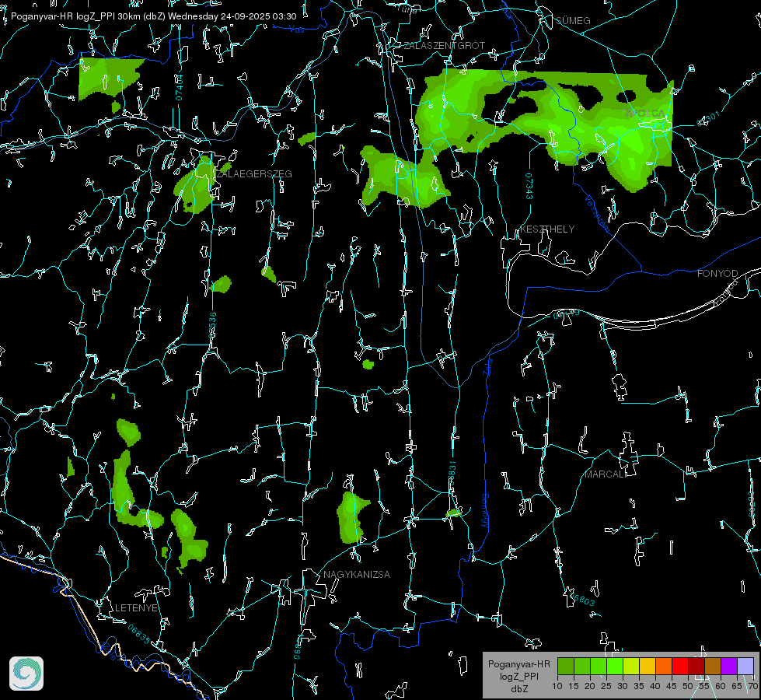The height and width of the screenshot is (700, 761).
Task: Click the 07404 map number label
Action: pyautogui.click(x=179, y=87)
